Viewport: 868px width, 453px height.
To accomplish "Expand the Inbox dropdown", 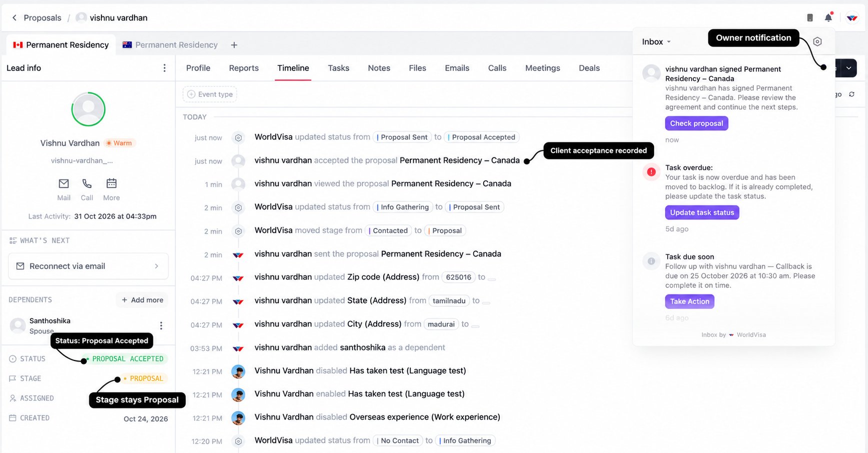I will point(657,42).
